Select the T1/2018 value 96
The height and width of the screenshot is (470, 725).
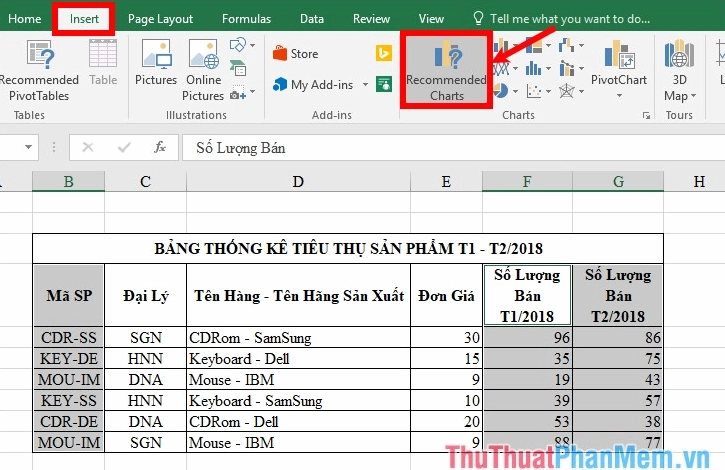click(x=527, y=337)
